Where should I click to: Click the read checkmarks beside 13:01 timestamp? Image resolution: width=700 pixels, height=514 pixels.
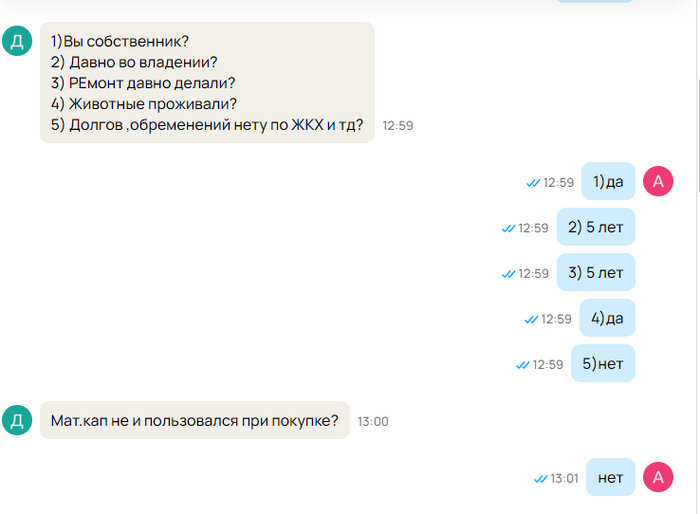point(541,479)
